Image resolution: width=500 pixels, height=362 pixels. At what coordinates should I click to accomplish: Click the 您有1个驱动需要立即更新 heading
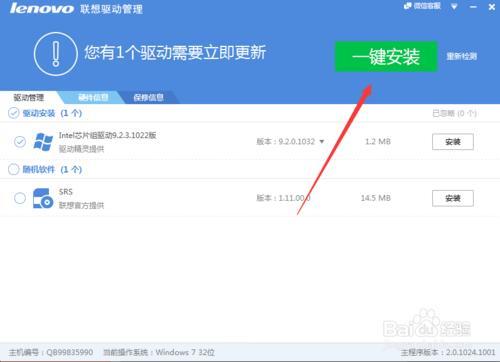pyautogui.click(x=175, y=53)
